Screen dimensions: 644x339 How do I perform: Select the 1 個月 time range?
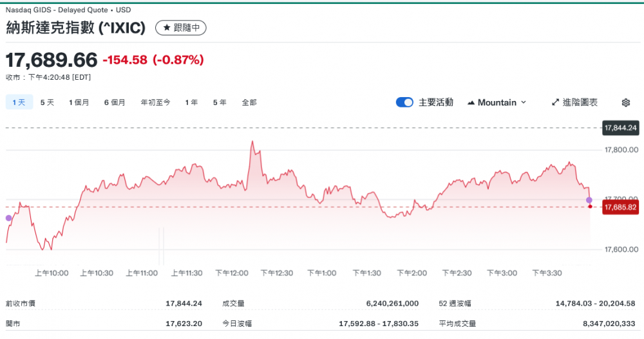(79, 102)
